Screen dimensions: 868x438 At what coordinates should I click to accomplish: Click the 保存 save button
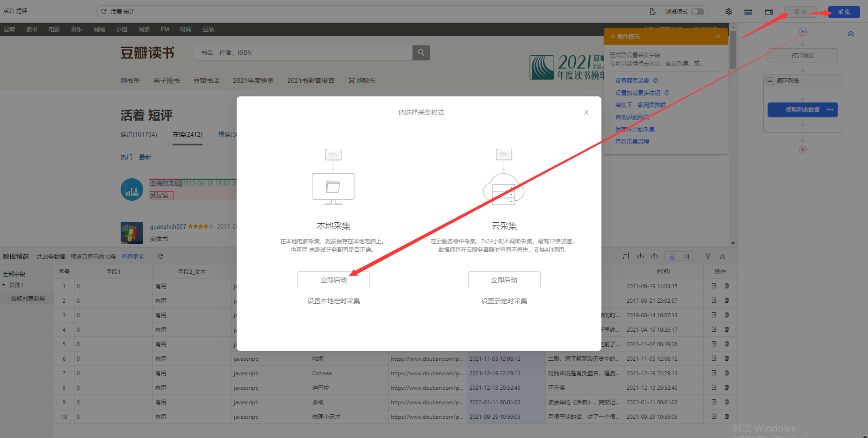800,12
